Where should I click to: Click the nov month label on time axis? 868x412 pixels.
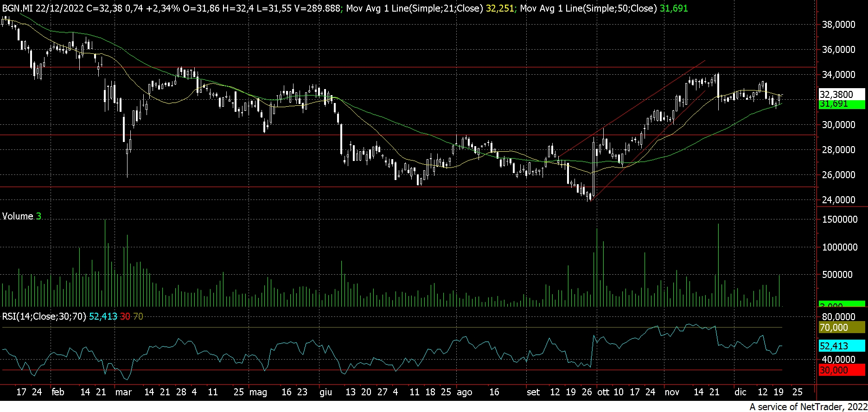pyautogui.click(x=672, y=392)
